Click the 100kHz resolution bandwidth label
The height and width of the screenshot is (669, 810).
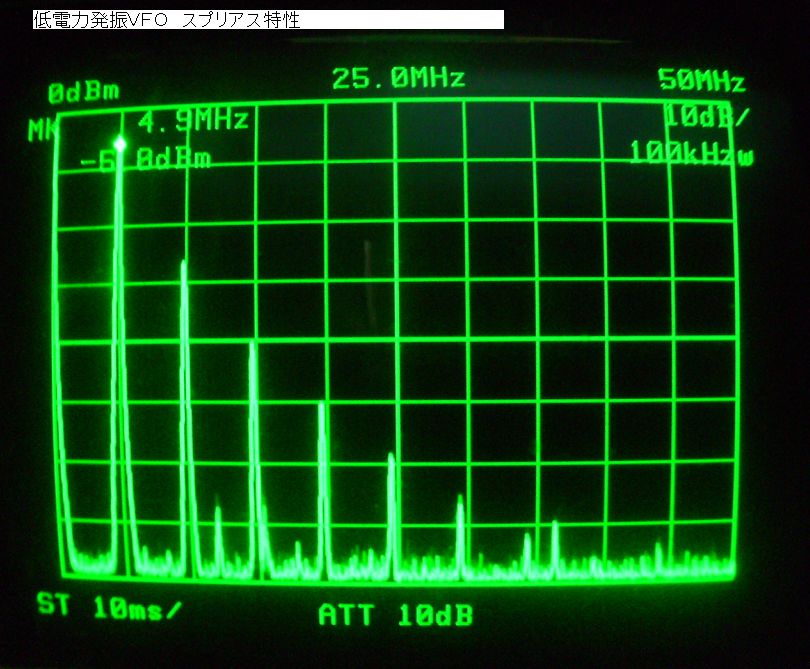(x=691, y=153)
